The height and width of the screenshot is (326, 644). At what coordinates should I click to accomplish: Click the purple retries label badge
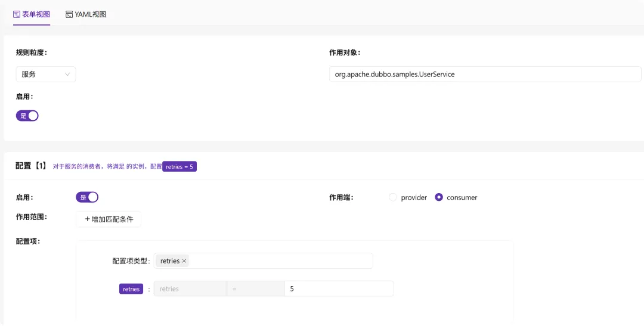click(131, 289)
